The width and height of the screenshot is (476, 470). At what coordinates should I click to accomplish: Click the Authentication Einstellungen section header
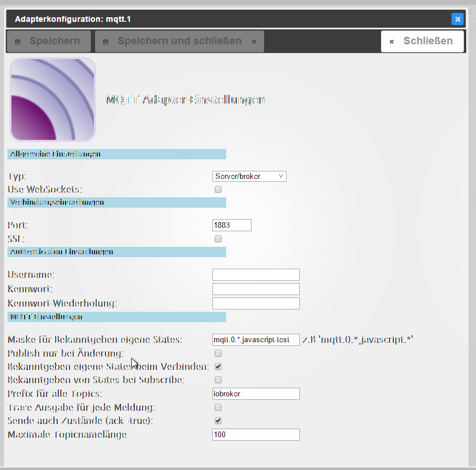pos(117,252)
